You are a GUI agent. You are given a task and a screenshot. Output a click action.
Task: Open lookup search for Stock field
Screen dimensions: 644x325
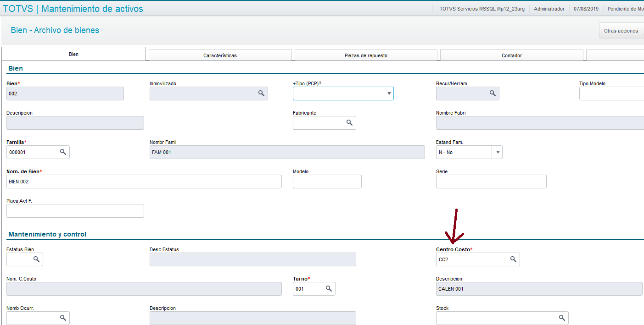click(x=562, y=318)
